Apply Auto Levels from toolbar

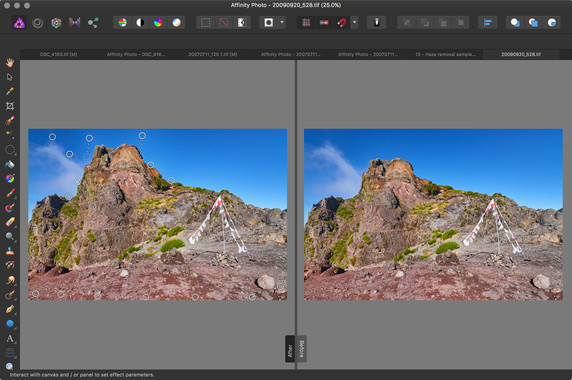(122, 23)
